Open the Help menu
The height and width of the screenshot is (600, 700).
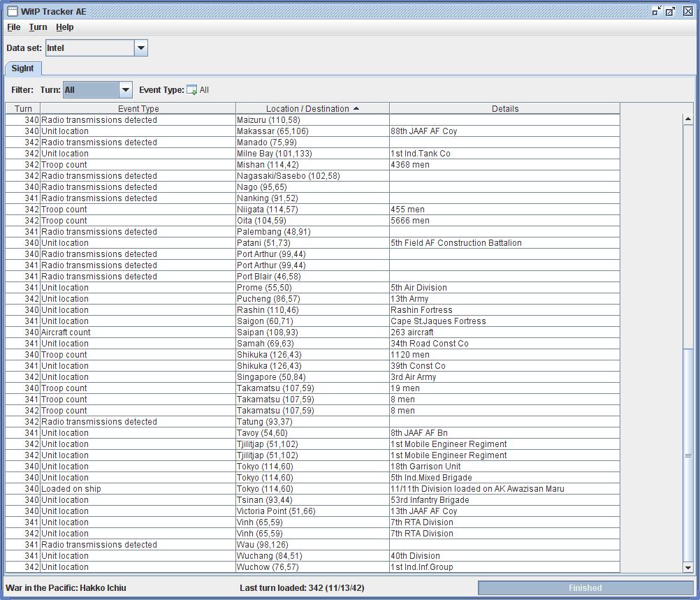tap(64, 27)
